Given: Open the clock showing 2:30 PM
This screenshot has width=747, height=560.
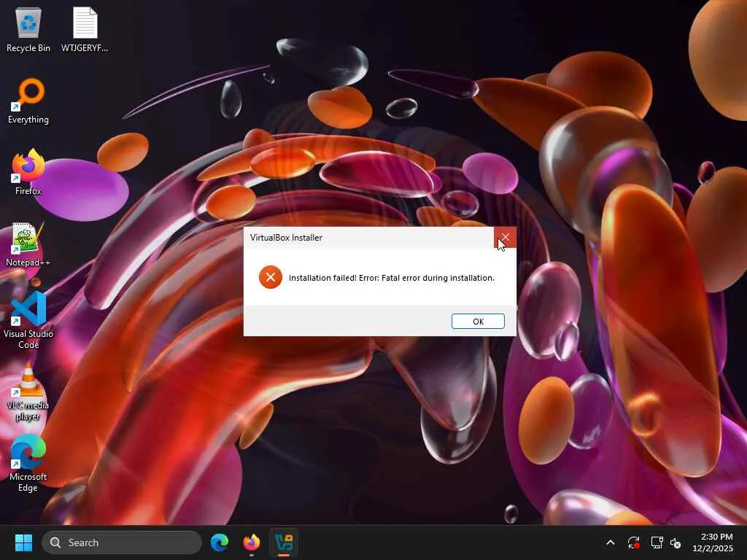Looking at the screenshot, I should coord(713,542).
